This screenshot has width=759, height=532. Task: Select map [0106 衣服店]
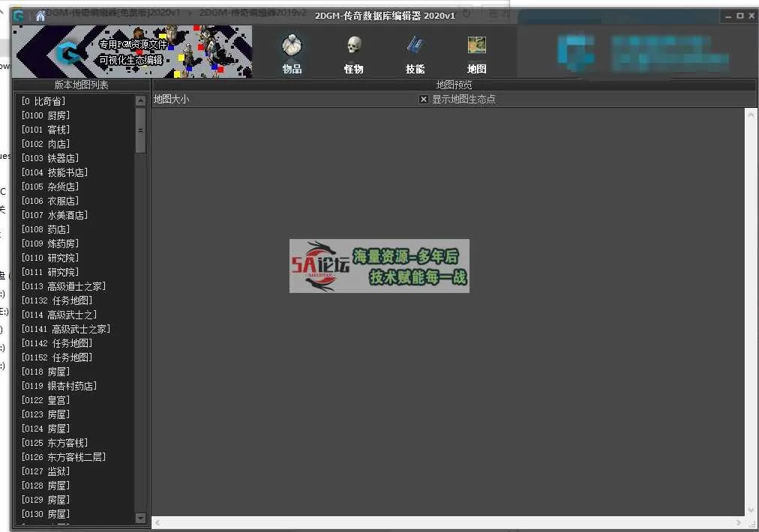pyautogui.click(x=49, y=201)
